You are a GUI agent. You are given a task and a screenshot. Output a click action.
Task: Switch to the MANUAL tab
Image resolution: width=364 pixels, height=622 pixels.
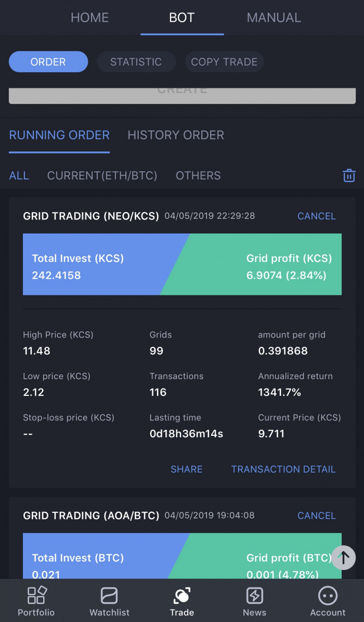[x=274, y=18]
